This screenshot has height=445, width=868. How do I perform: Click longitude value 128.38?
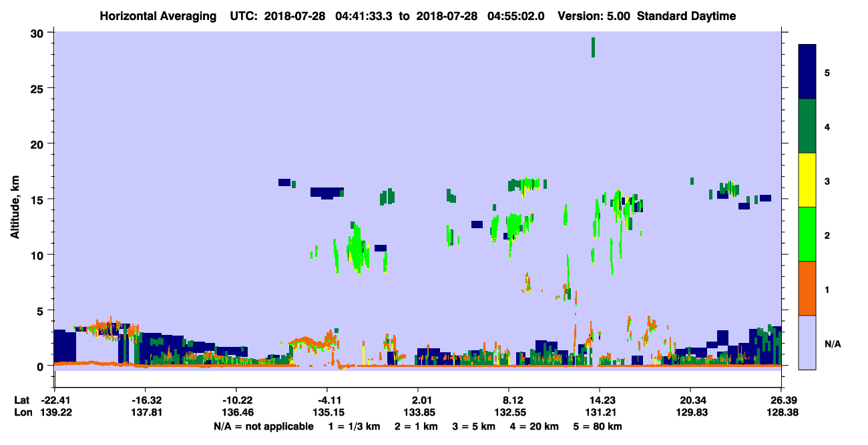[x=781, y=412]
